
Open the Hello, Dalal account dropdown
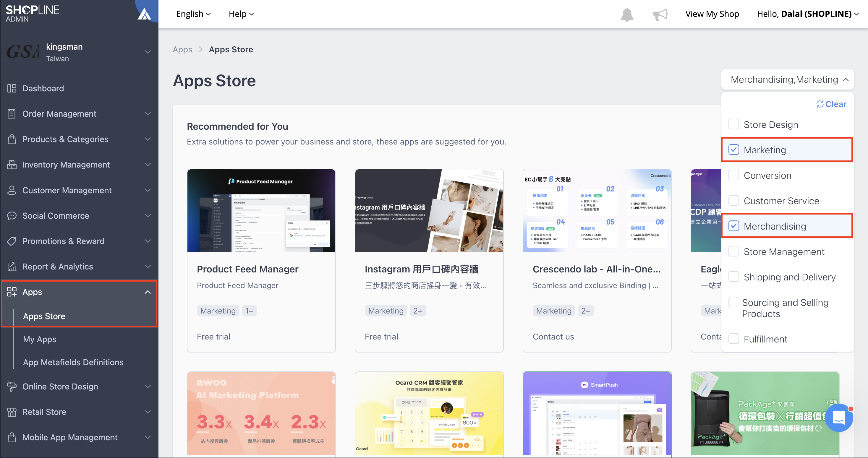pos(808,14)
